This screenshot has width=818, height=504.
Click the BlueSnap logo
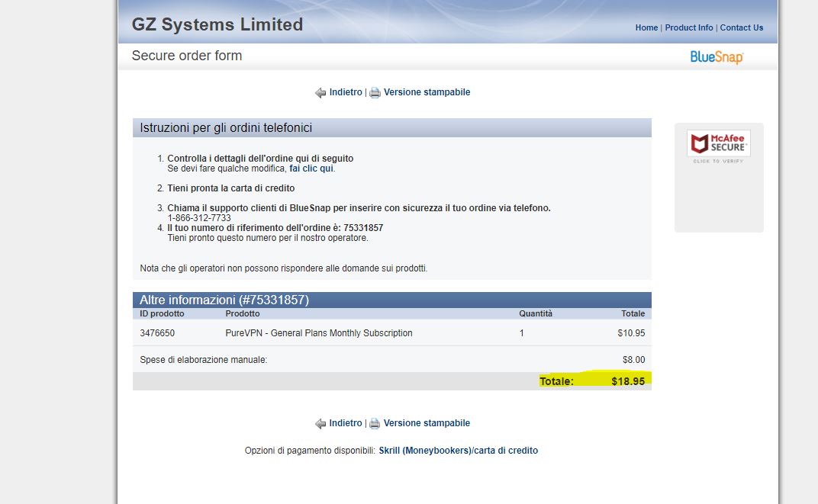click(x=717, y=57)
